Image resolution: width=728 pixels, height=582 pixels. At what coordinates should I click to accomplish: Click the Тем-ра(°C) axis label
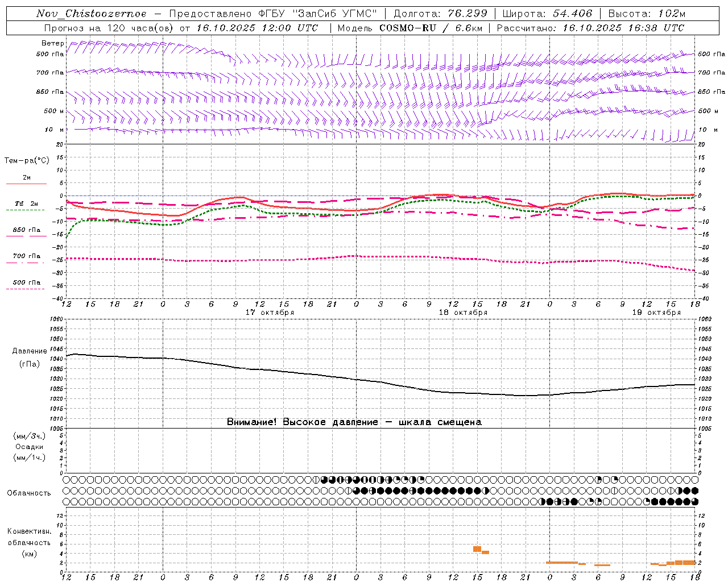[x=27, y=161]
